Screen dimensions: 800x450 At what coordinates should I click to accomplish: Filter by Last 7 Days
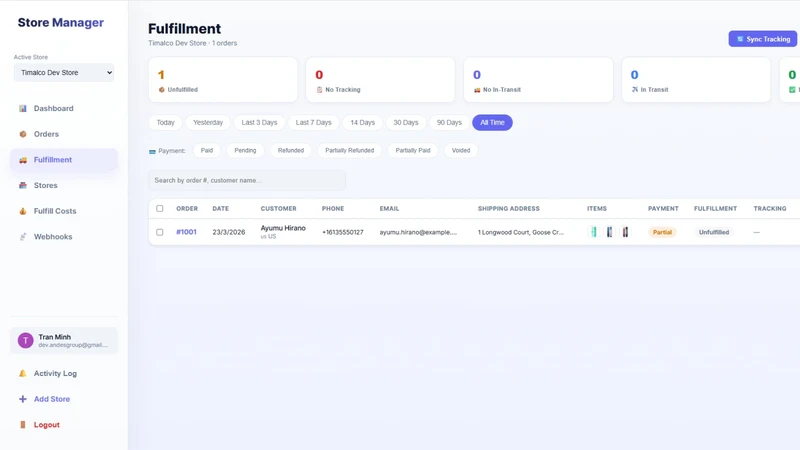click(313, 123)
